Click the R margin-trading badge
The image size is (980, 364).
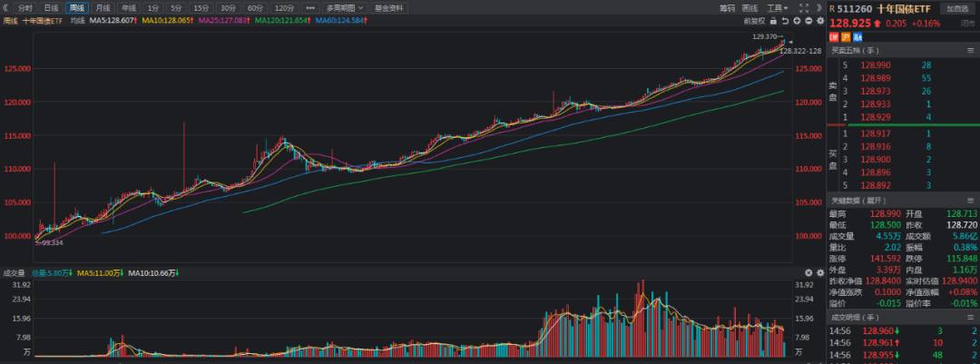pyautogui.click(x=832, y=9)
